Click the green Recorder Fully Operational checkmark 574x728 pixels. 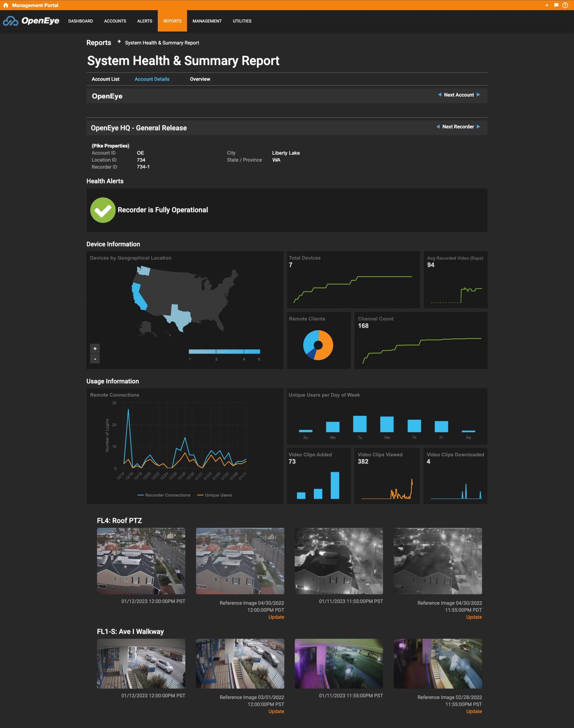point(103,210)
